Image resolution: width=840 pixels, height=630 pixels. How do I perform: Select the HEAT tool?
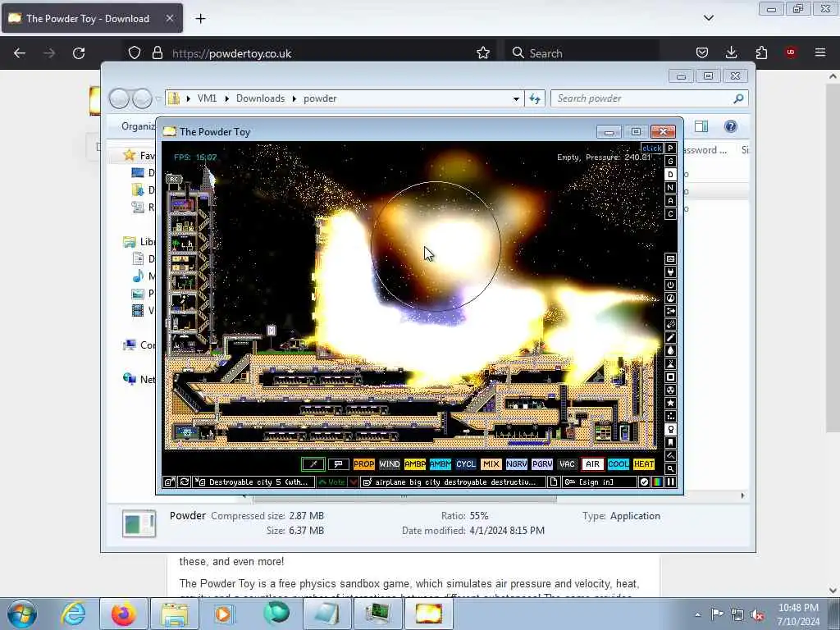[643, 464]
